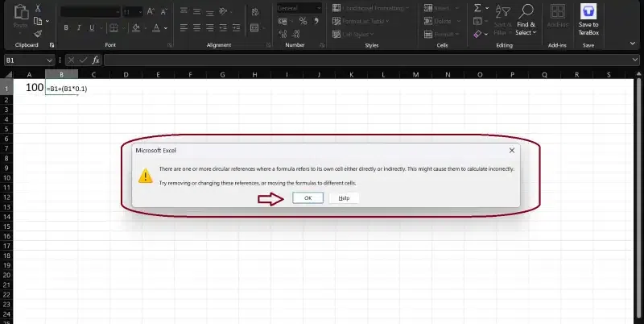Open Format as Table menu

pyautogui.click(x=361, y=21)
